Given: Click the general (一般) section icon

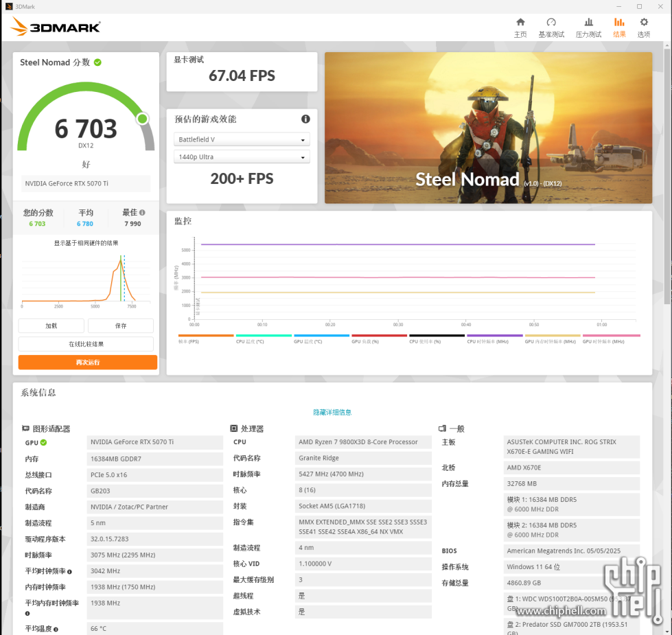Looking at the screenshot, I should click(442, 428).
